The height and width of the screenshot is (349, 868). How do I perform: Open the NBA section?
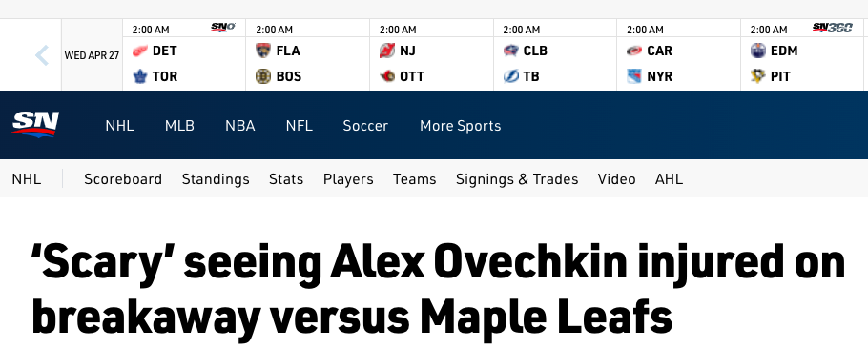[239, 126]
